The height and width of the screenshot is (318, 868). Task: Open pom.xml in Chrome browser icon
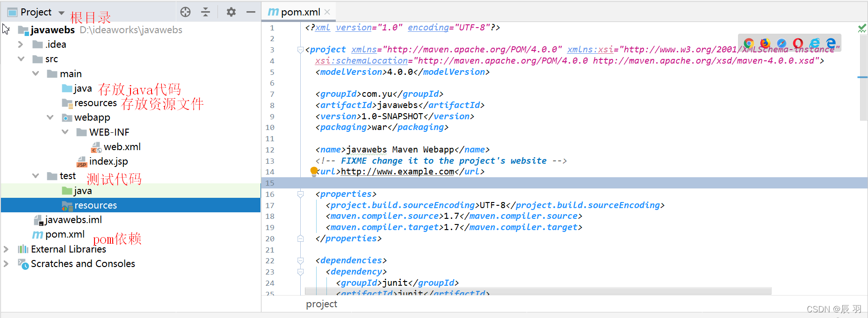tap(749, 43)
